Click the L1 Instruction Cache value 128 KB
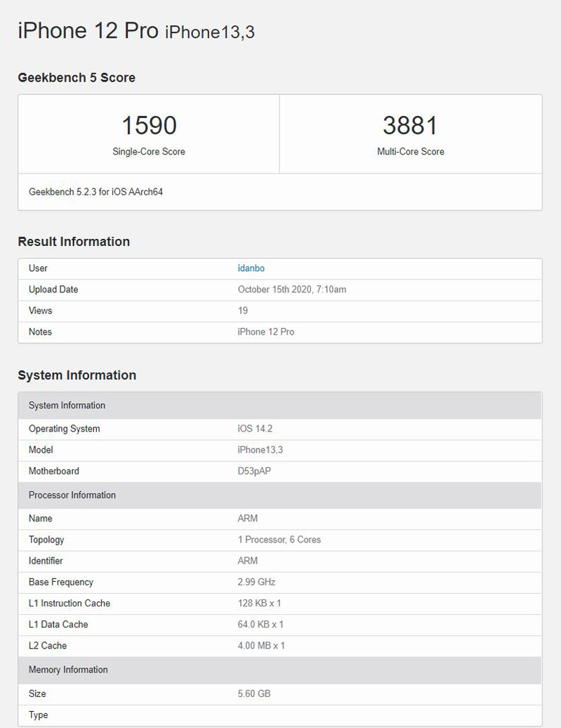 click(x=259, y=603)
